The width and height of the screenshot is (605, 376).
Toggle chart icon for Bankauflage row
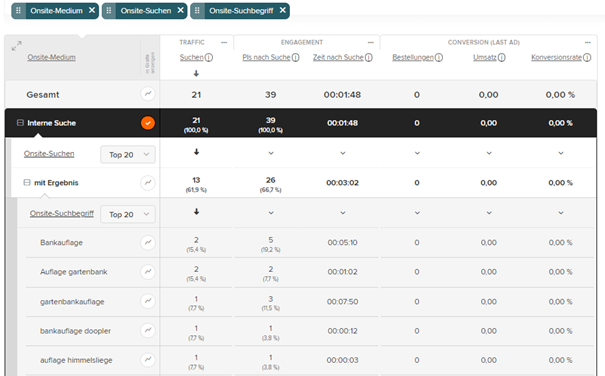[x=148, y=242]
